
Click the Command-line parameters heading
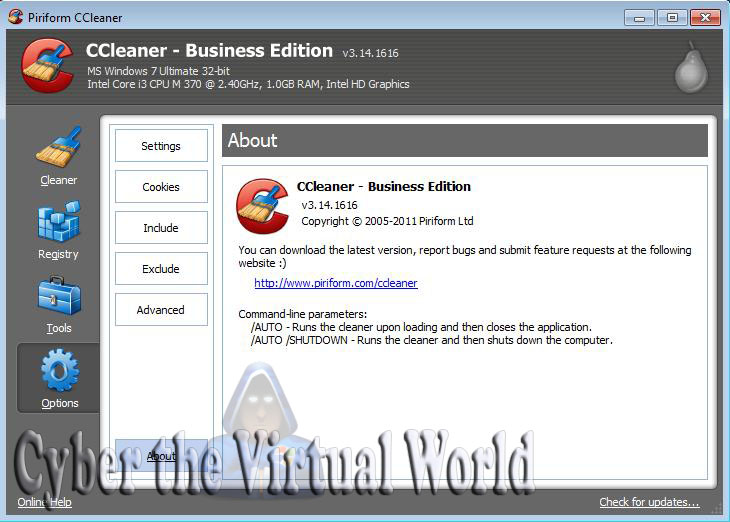(303, 314)
